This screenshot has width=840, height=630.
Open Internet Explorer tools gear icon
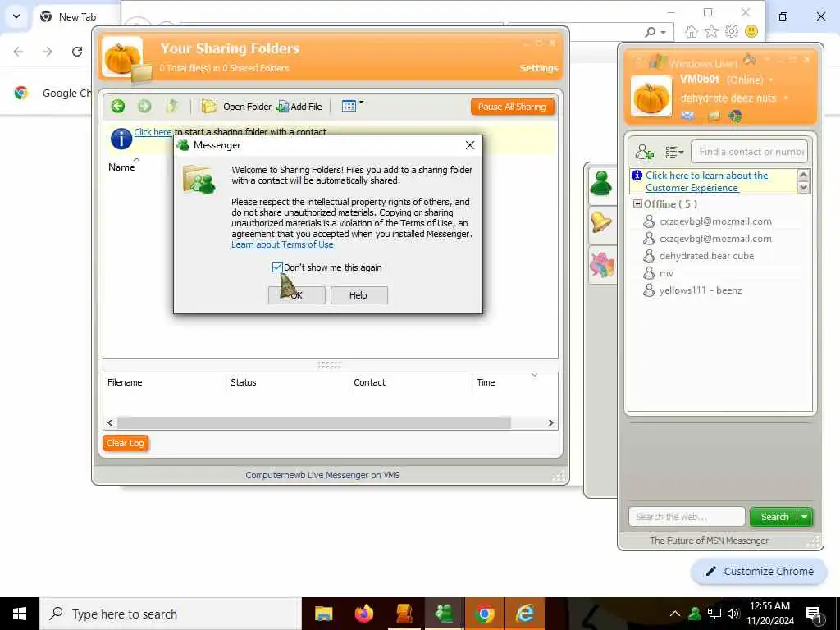(x=731, y=32)
